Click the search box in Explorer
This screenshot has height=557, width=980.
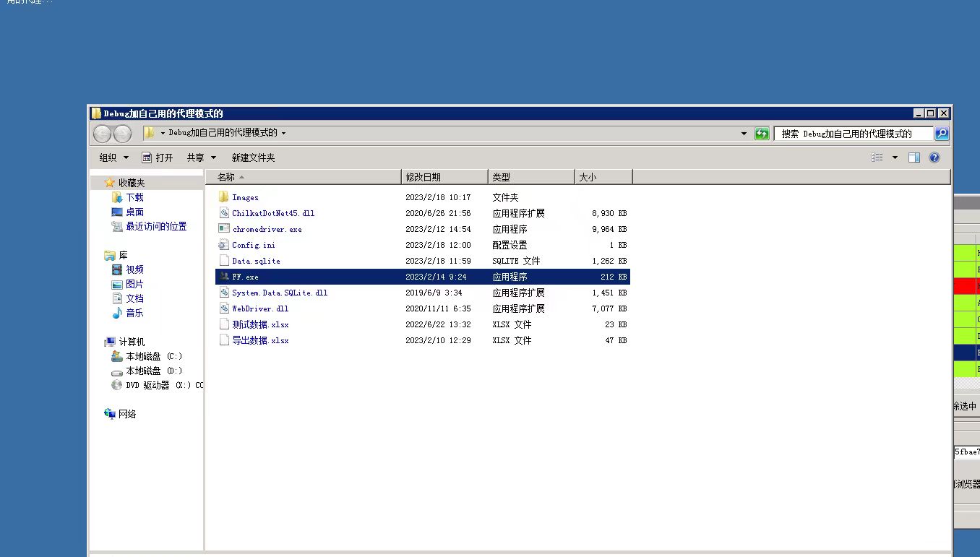pyautogui.click(x=854, y=134)
